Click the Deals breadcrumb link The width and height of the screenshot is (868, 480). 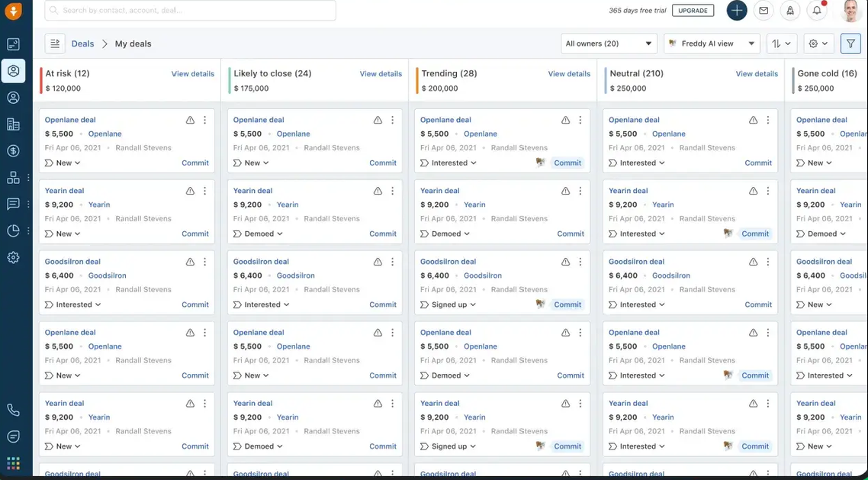(x=82, y=43)
